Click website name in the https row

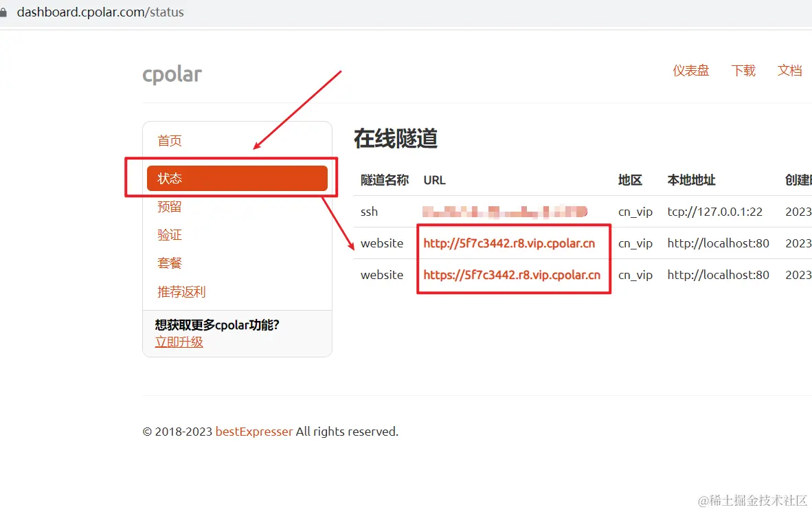coord(382,275)
